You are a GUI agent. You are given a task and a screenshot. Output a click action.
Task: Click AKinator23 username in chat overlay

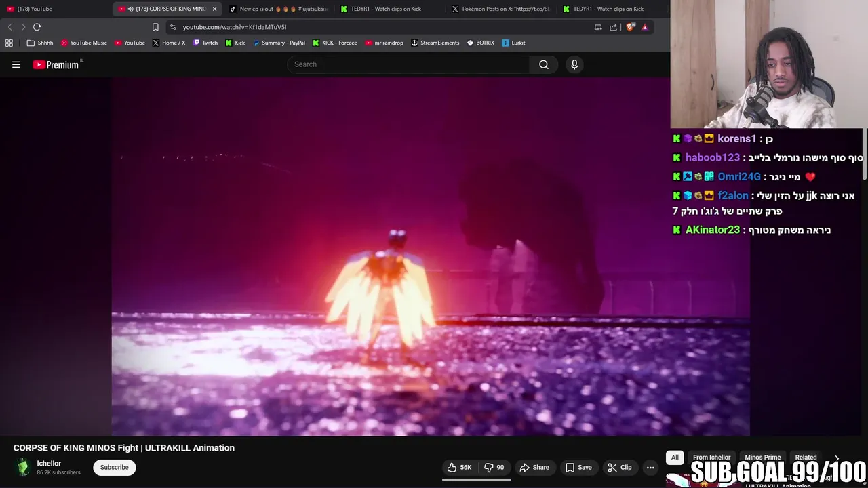click(713, 230)
